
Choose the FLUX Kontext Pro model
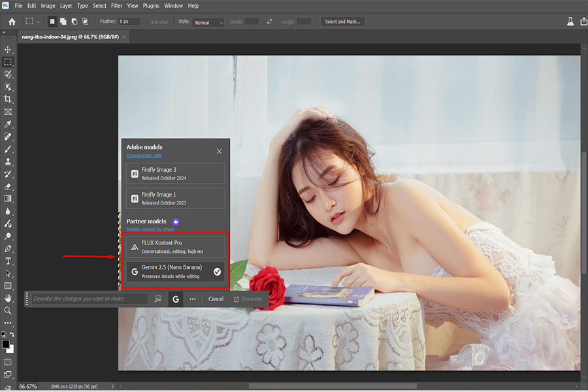[x=175, y=246]
